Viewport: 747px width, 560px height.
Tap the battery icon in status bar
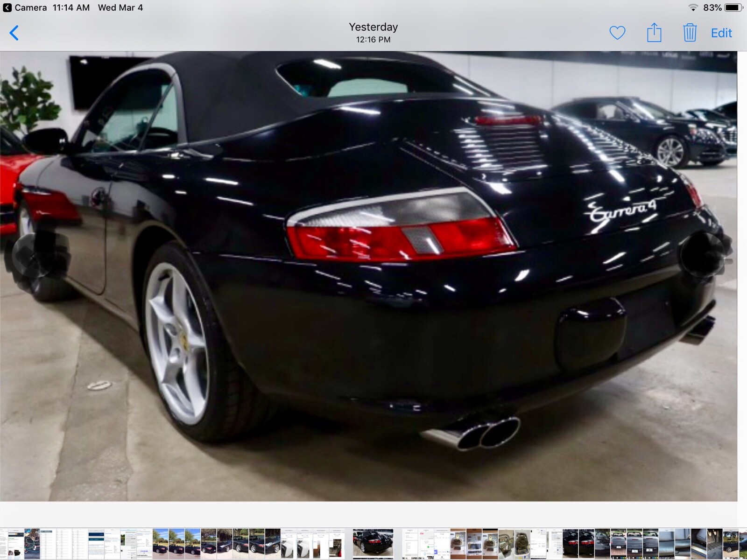pyautogui.click(x=733, y=7)
